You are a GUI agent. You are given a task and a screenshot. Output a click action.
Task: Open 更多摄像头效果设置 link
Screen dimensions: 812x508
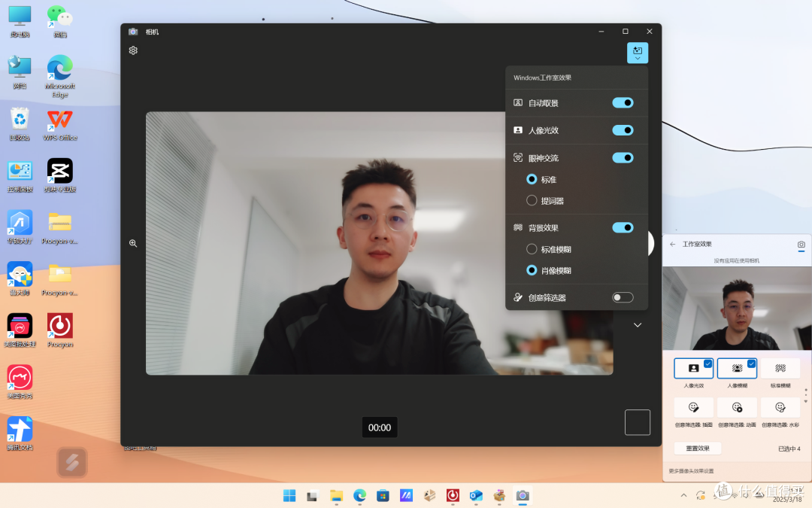(x=691, y=471)
